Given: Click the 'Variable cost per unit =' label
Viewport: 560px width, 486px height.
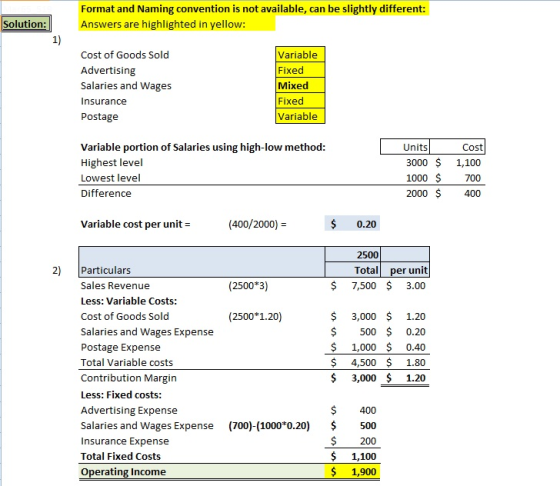Looking at the screenshot, I should (135, 224).
